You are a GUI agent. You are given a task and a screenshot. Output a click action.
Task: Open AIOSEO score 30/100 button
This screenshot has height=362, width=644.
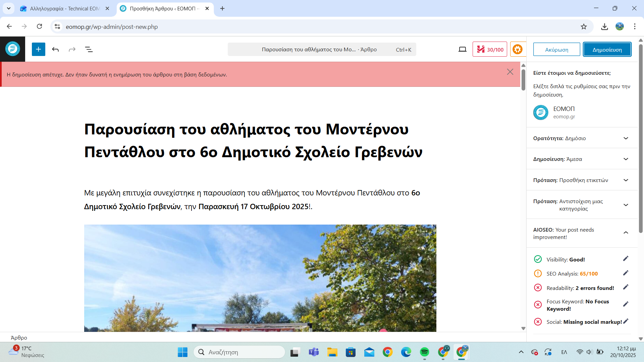click(x=490, y=49)
